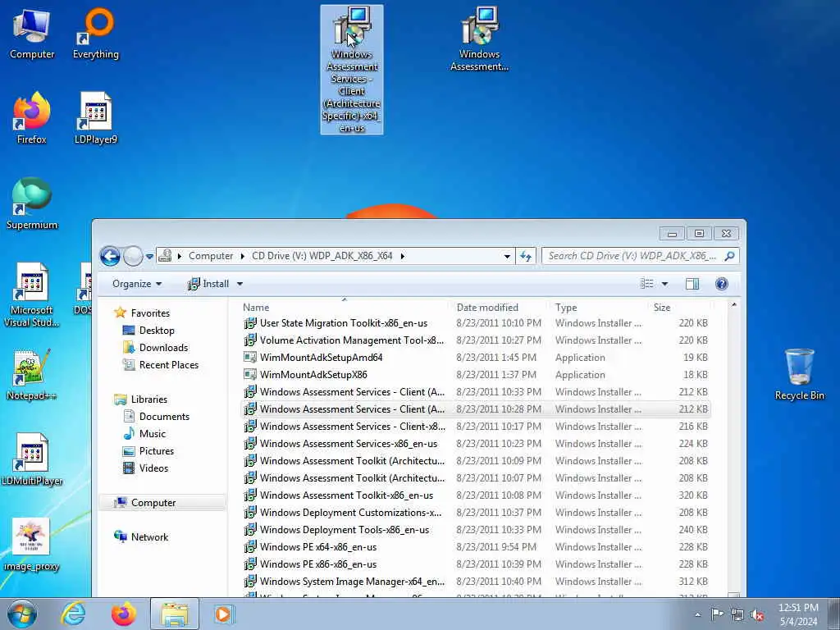Expand arrow after CD Drive breadcrumb
840x630 pixels.
[x=402, y=256]
